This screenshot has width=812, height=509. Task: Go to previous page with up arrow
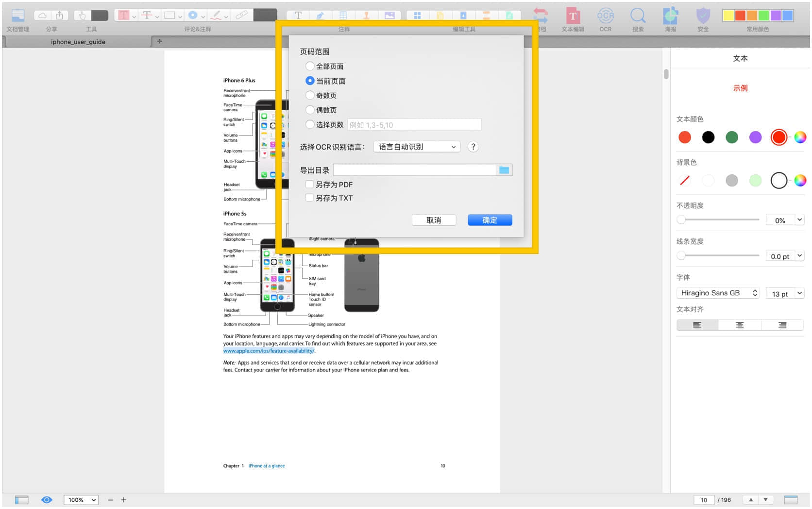[751, 500]
